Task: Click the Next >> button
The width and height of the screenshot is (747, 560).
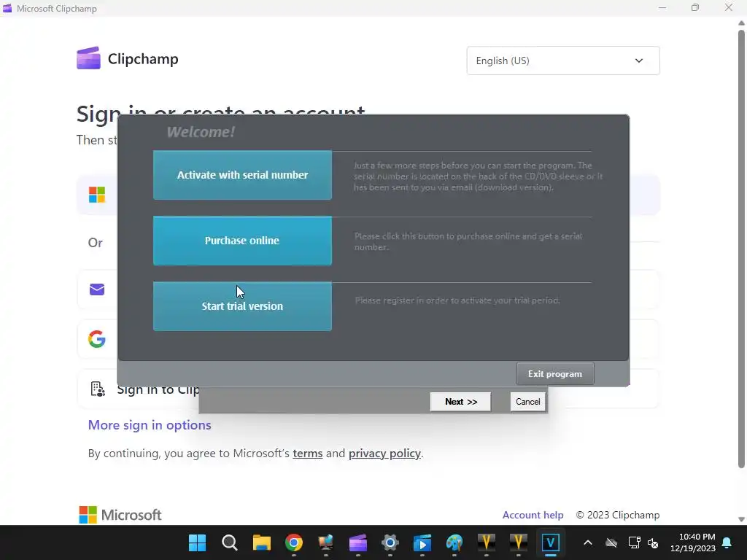Action: click(461, 402)
